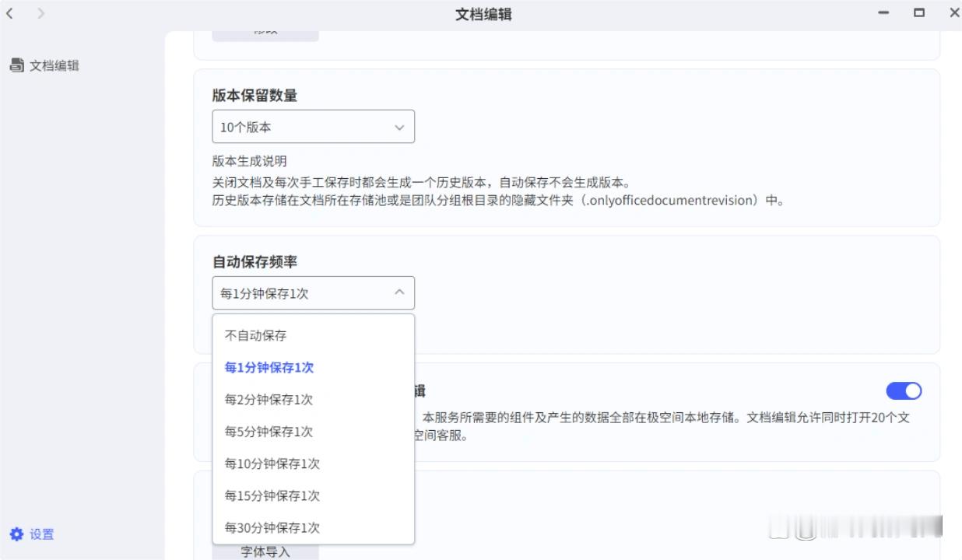Select the highlighted 每1分钟保存1次 list option
962x560 pixels.
coord(313,367)
